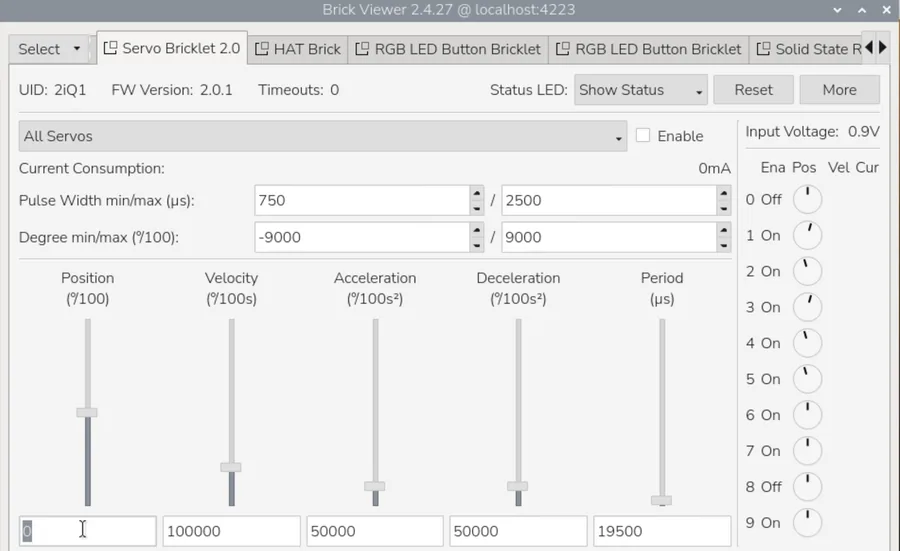Click the Input Voltage: 0.9V reading
900x551 pixels.
pos(812,131)
